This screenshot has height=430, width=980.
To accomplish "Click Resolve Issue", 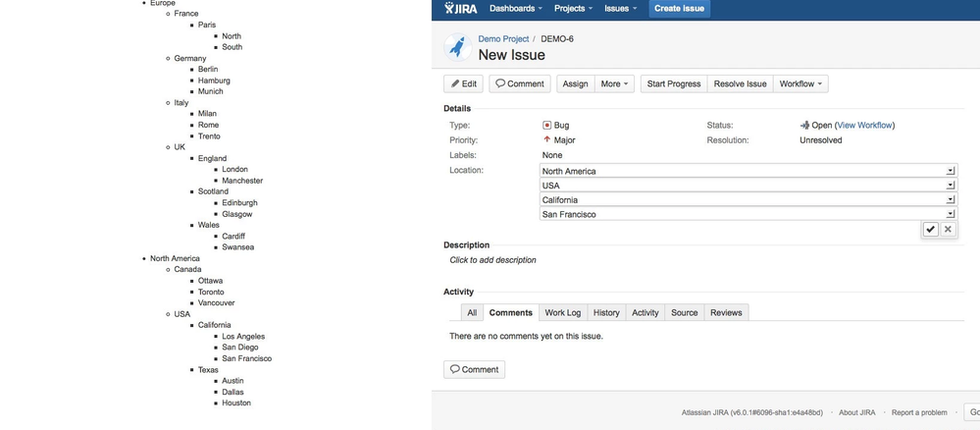I will tap(740, 83).
